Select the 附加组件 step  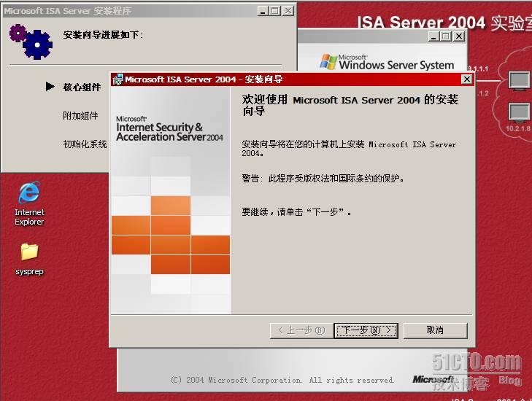(x=80, y=116)
